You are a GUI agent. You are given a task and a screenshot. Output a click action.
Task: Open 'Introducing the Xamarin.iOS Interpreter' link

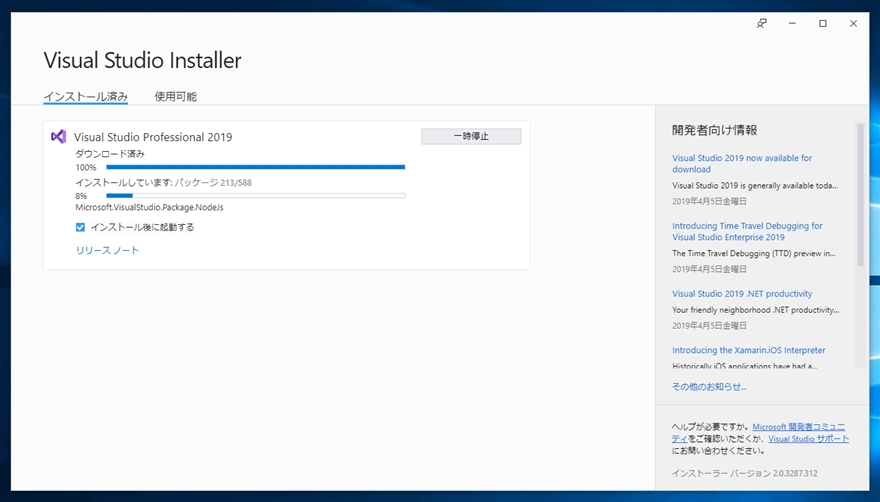pyautogui.click(x=749, y=350)
